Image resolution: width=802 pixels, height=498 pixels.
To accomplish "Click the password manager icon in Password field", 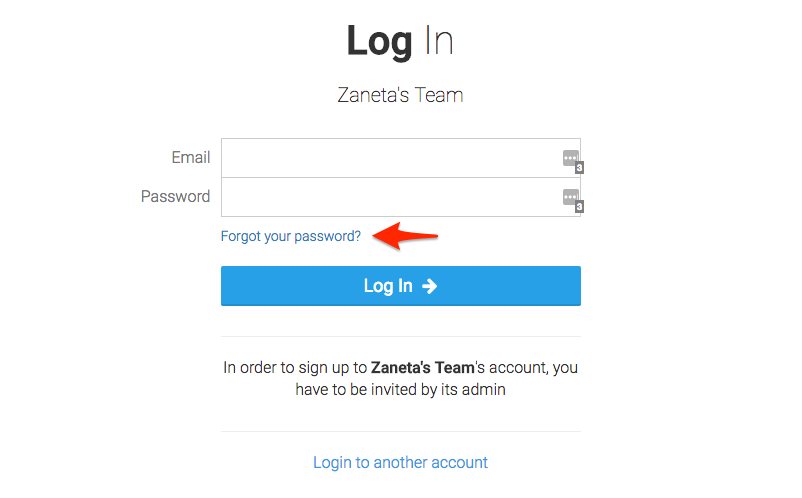I will tap(571, 197).
